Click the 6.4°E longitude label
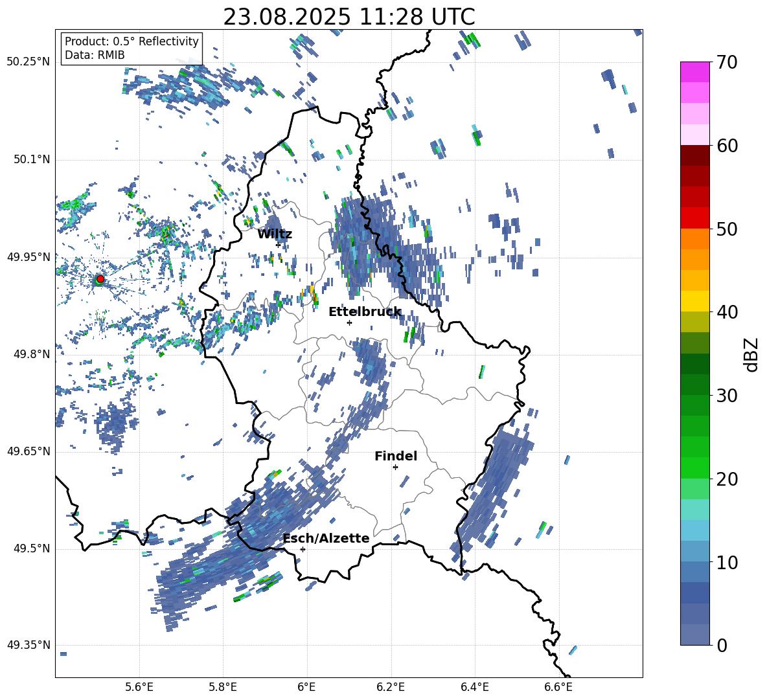767x700 pixels. [474, 687]
